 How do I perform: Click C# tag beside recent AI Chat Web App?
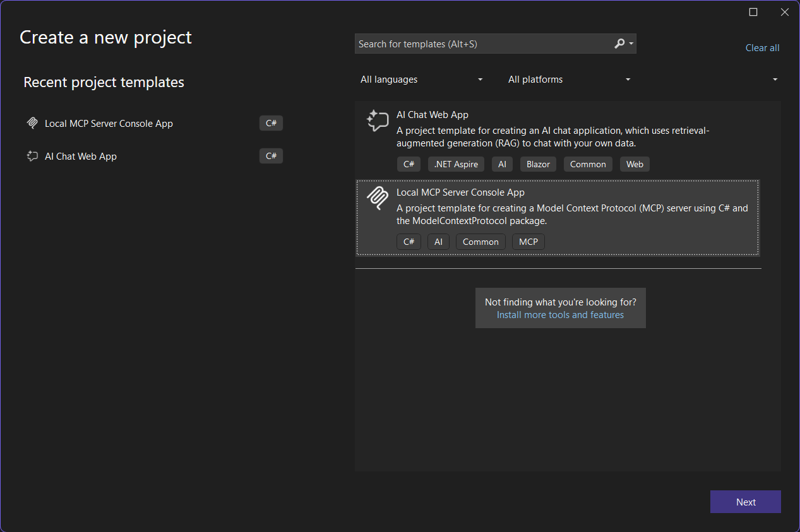pyautogui.click(x=271, y=156)
